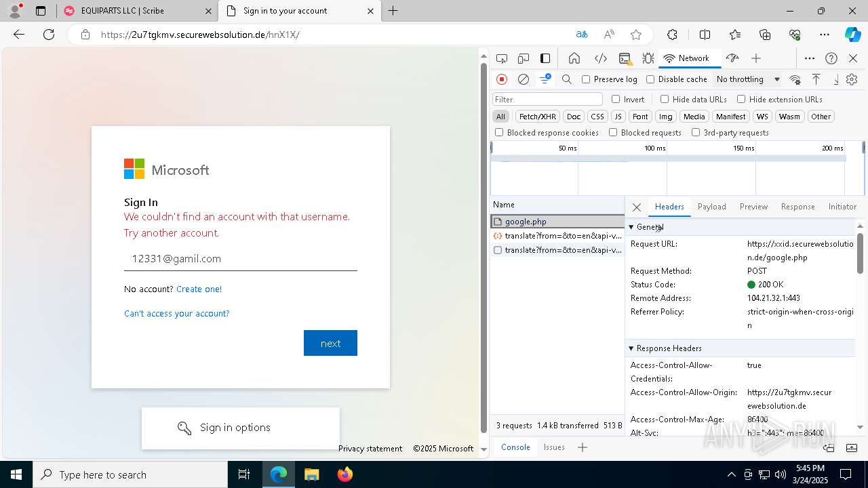The height and width of the screenshot is (488, 868).
Task: Go back to previous page
Action: coord(19,35)
